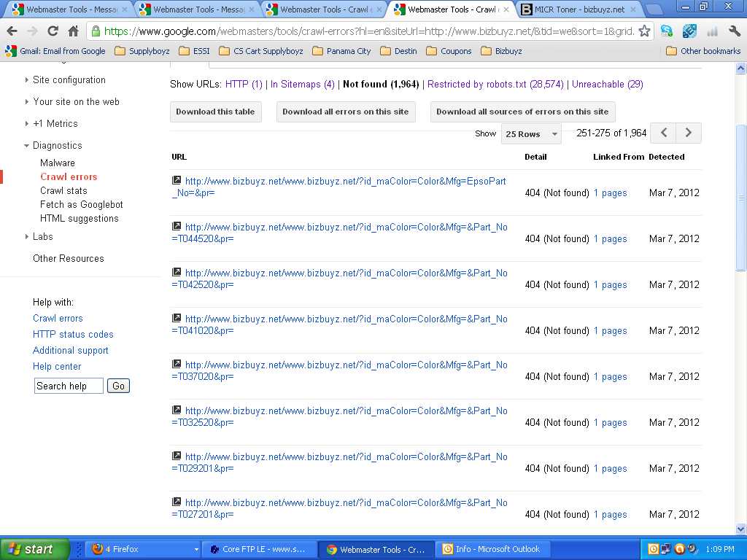Open the browser home page icon
The width and height of the screenshot is (747, 560).
pyautogui.click(x=73, y=31)
